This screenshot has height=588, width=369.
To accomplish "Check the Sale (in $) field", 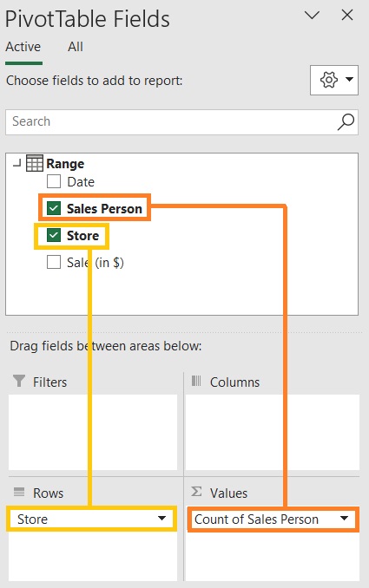I will point(54,262).
